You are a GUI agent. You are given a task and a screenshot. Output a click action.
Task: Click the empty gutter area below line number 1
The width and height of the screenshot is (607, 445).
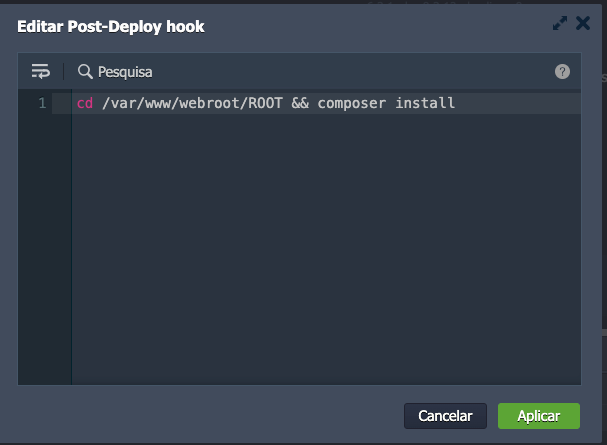[x=45, y=250]
